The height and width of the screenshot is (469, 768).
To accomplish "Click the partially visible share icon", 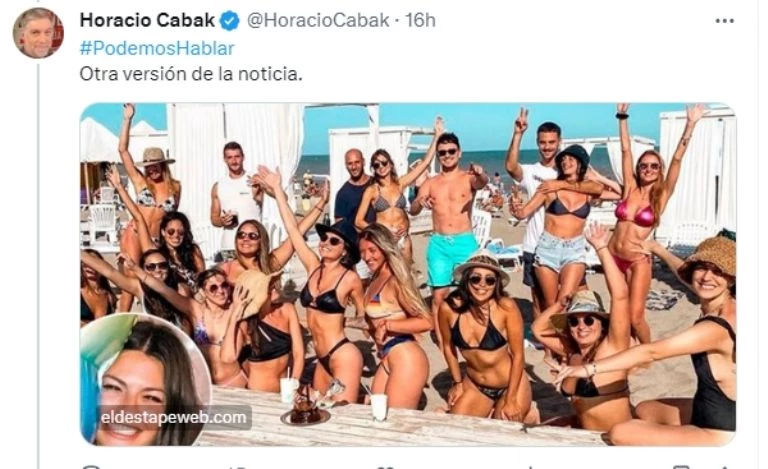I will (x=722, y=467).
